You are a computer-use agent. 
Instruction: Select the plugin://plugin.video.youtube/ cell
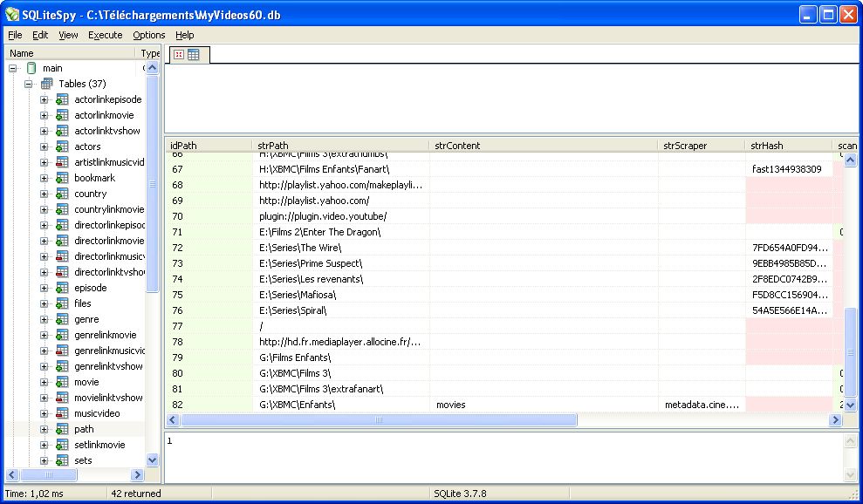(341, 216)
